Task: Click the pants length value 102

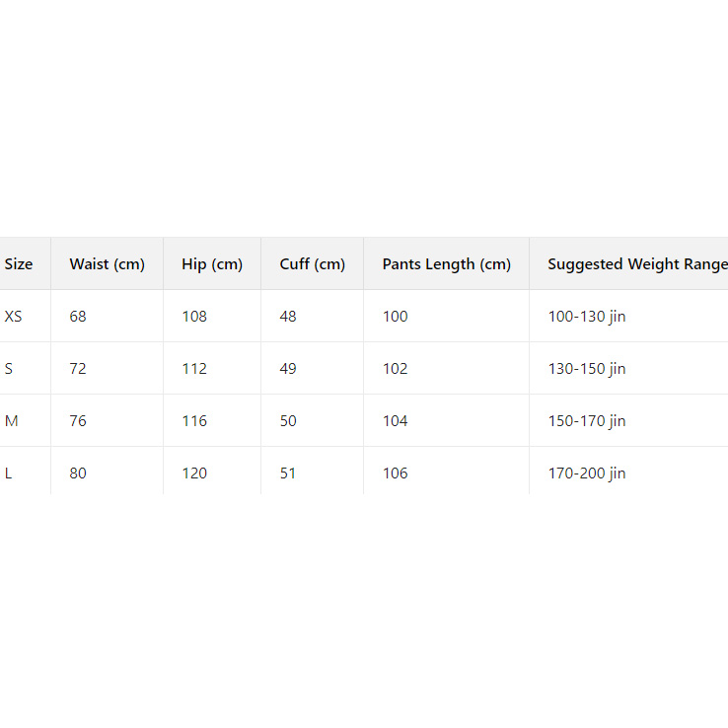Action: (x=395, y=369)
